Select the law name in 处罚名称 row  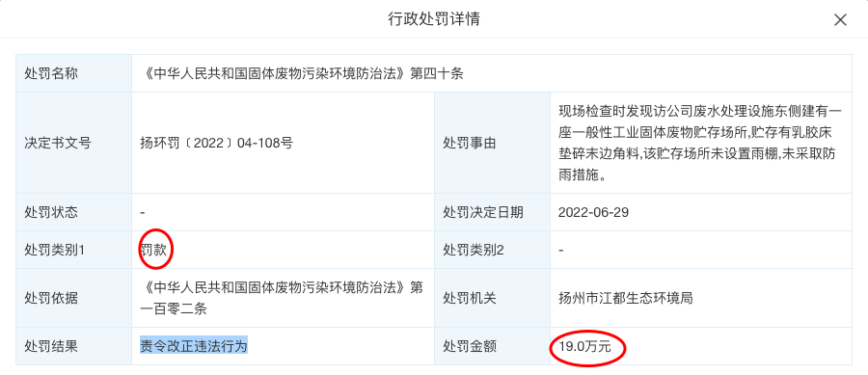[x=302, y=74]
